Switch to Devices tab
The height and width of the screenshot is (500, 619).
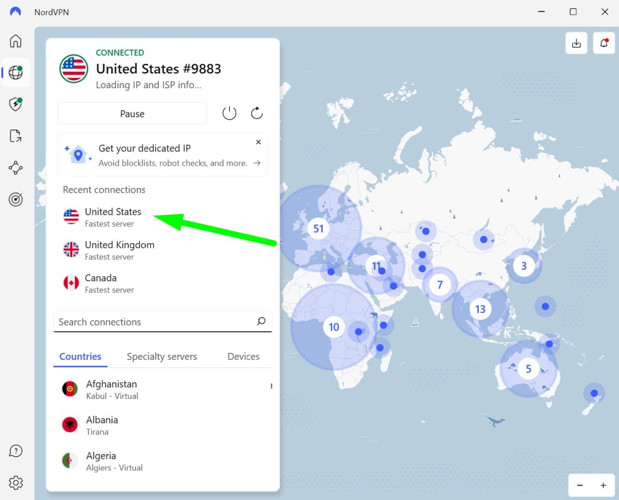tap(243, 357)
